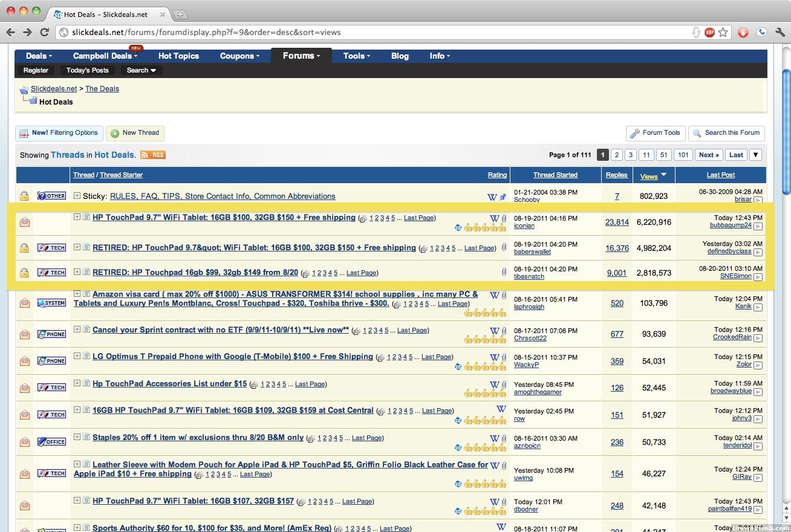Click the TECH category badge on Hp TouchPad Accessories thread
Screen dimensions: 791x532
[x=51, y=387]
